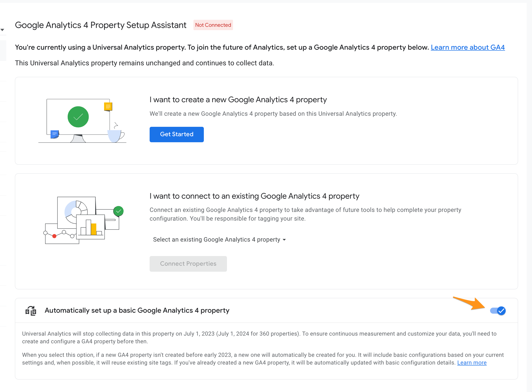This screenshot has width=532, height=392.
Task: Click the 'I want to create' section heading
Action: pos(238,100)
